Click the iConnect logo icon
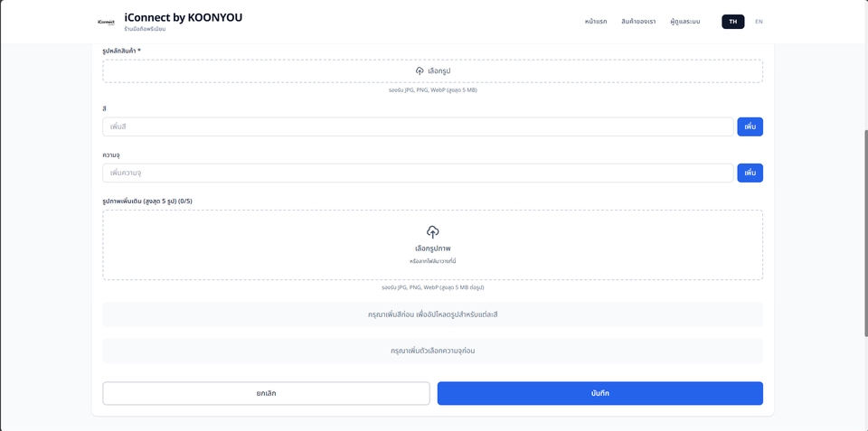 coord(106,22)
